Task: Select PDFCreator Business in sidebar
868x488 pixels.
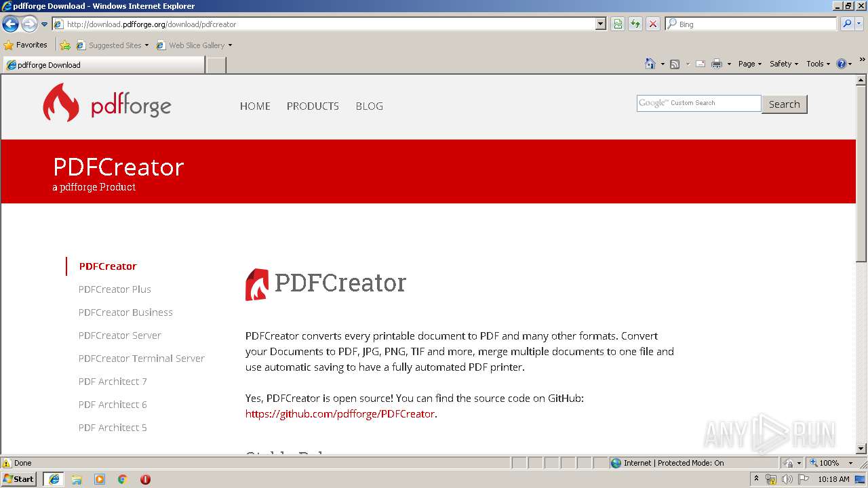Action: [x=125, y=312]
